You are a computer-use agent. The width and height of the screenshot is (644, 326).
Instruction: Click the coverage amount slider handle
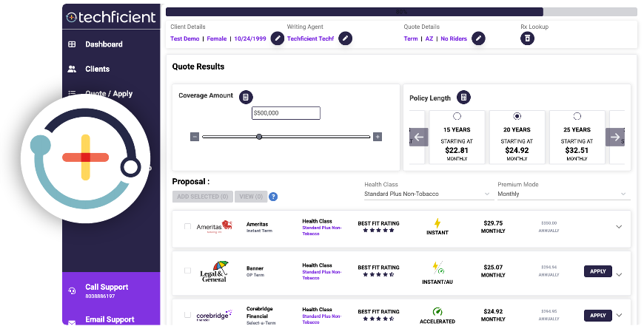(x=259, y=137)
